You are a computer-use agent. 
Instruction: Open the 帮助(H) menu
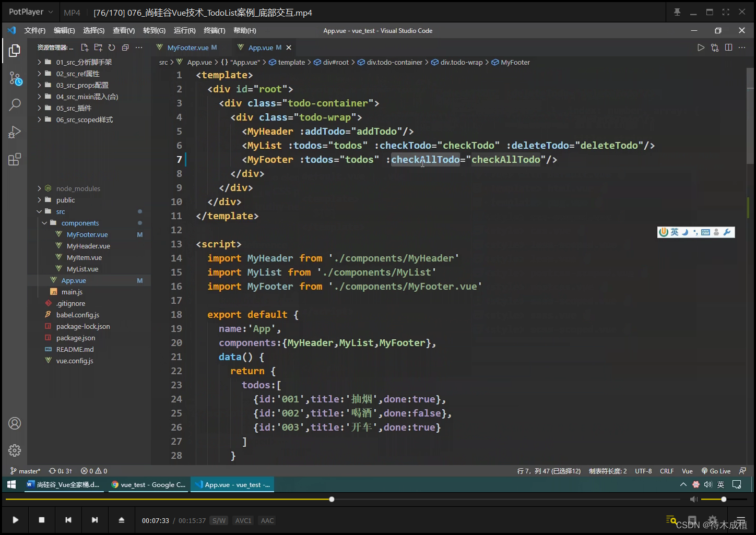[245, 31]
